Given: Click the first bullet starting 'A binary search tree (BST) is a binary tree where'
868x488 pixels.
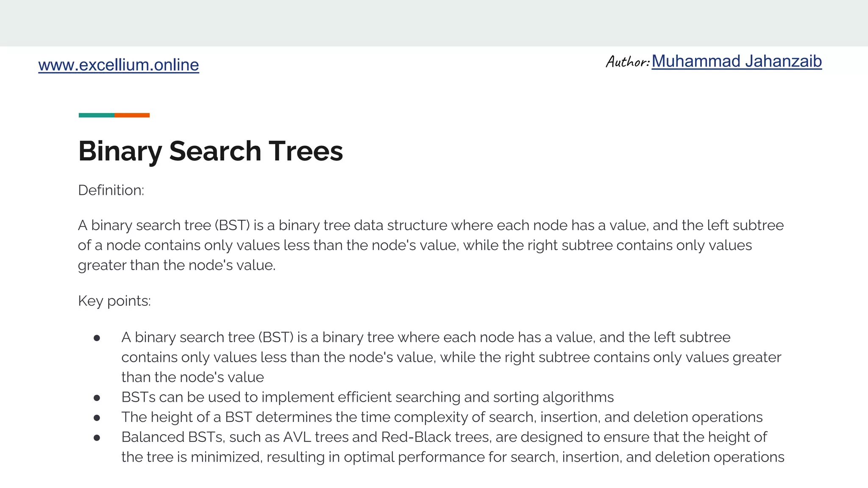Looking at the screenshot, I should tap(451, 357).
